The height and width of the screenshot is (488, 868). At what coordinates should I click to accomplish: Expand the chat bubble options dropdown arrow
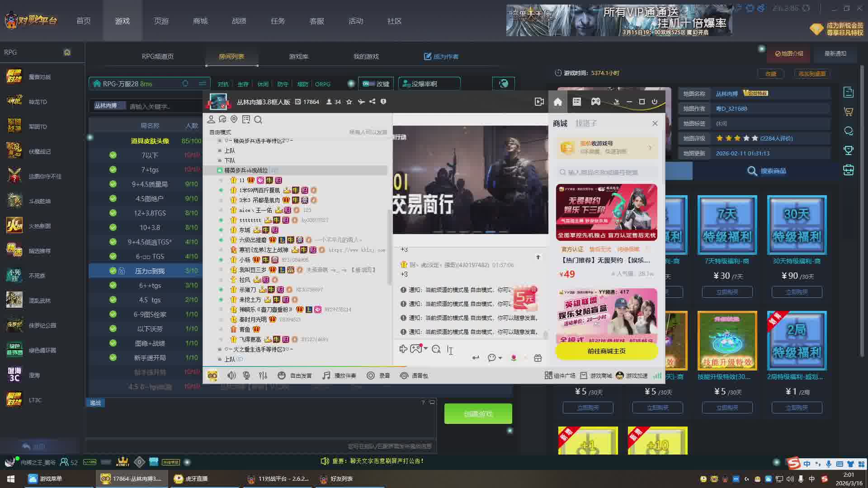[500, 358]
